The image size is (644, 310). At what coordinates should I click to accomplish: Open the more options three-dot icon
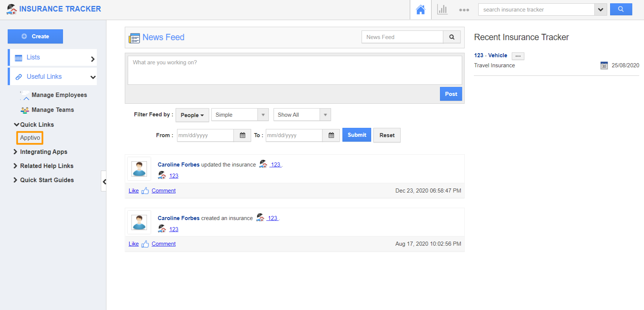click(x=464, y=10)
